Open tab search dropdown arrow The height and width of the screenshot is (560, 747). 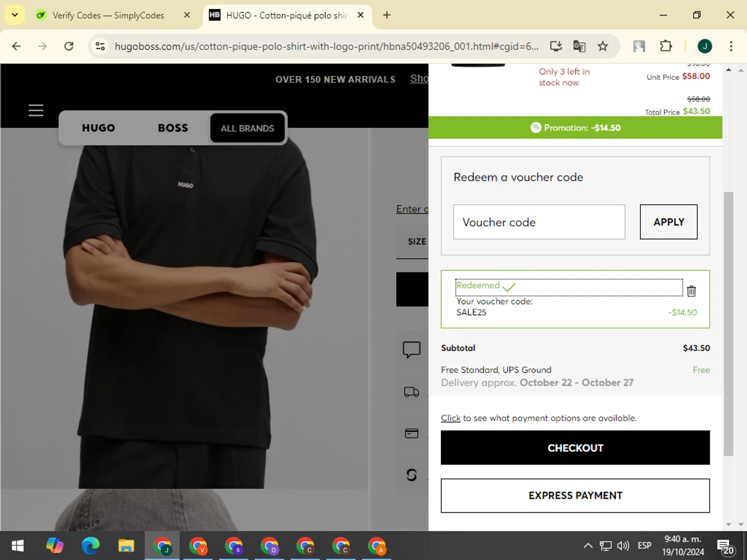pyautogui.click(x=14, y=15)
